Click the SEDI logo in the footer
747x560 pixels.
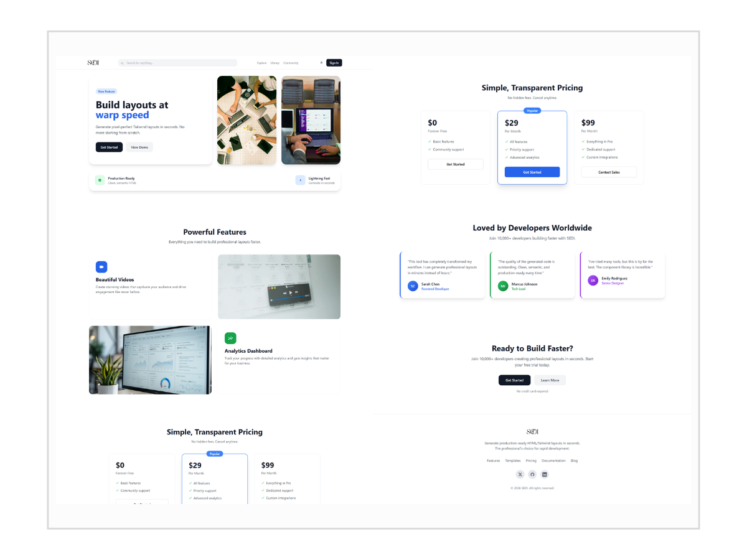click(x=532, y=432)
